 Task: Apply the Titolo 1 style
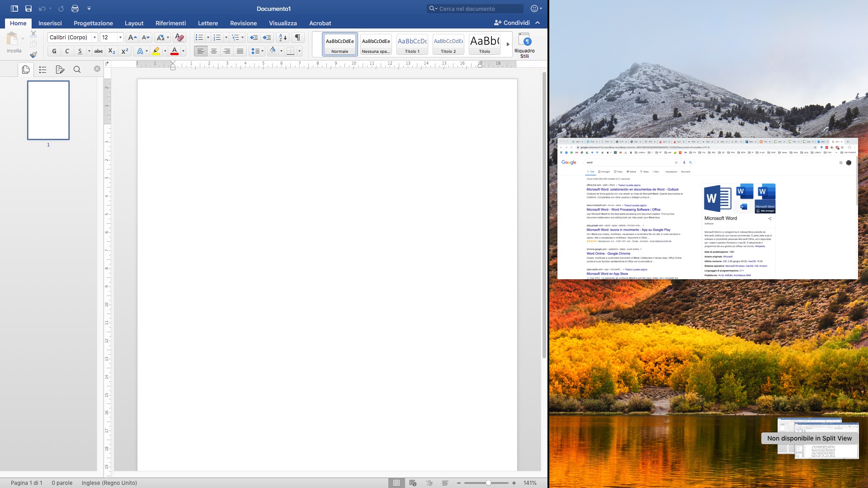tap(412, 44)
